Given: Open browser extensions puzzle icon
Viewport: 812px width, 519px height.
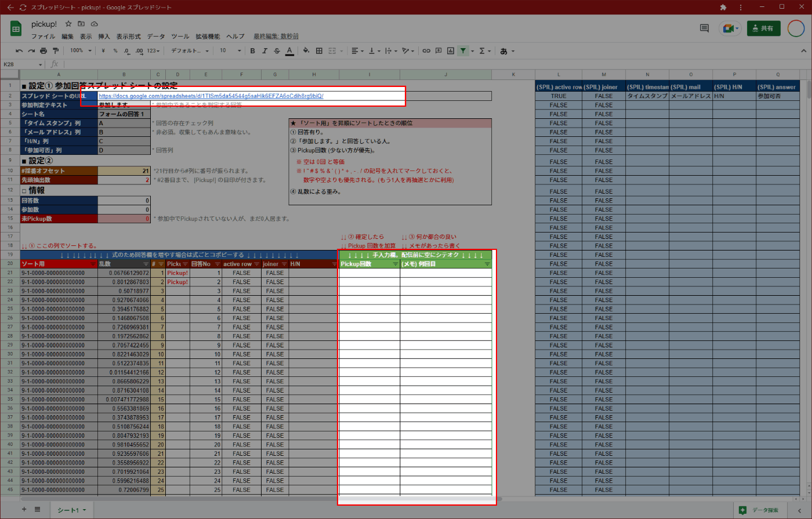Looking at the screenshot, I should 723,7.
